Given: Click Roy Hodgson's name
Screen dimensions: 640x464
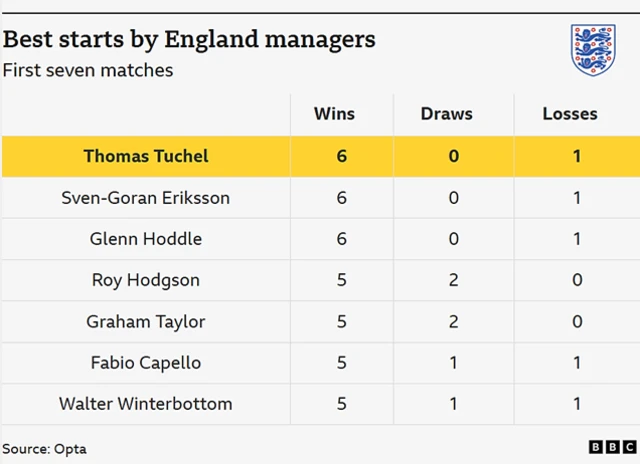Looking at the screenshot, I should pos(146,280).
